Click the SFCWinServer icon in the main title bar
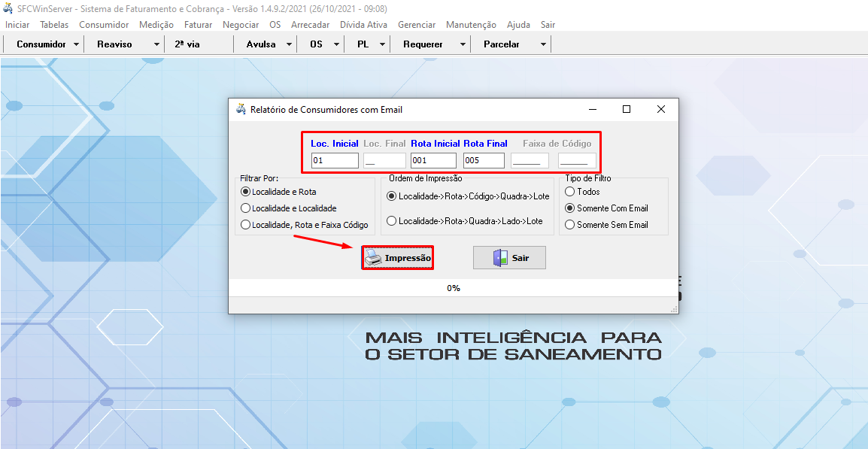The image size is (868, 449). [9, 8]
